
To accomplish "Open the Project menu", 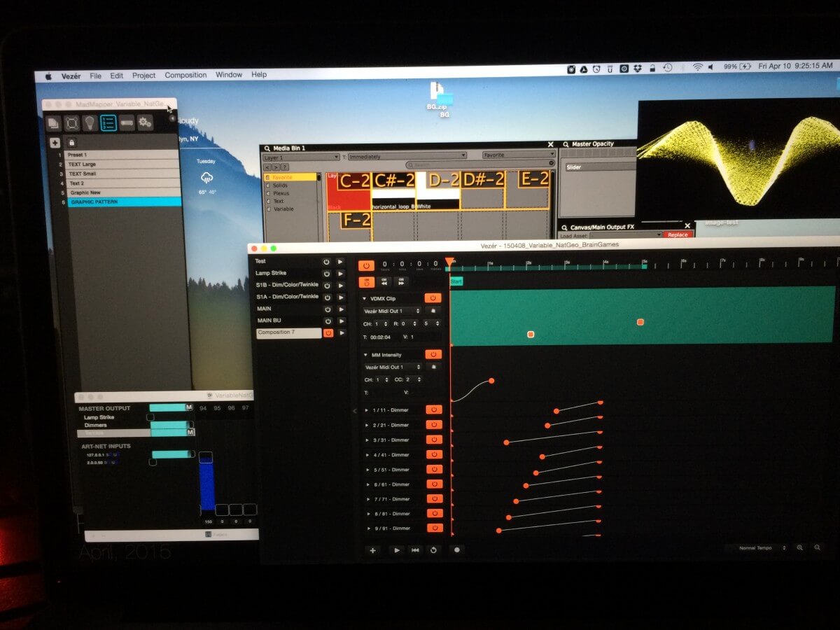I will click(143, 75).
